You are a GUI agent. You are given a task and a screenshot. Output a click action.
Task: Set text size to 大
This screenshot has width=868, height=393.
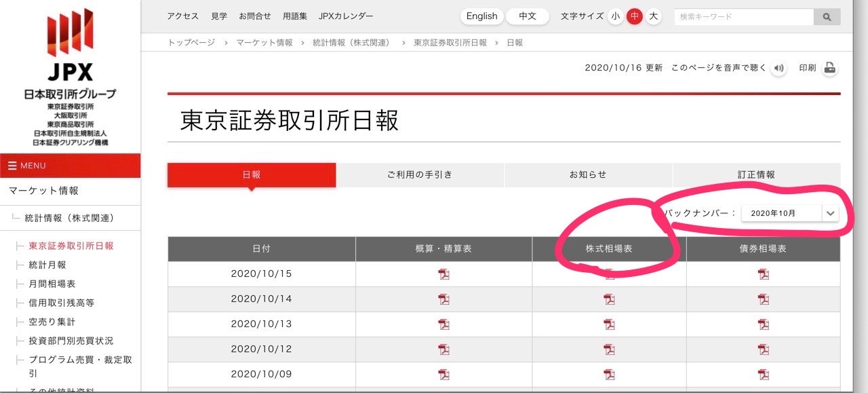[653, 16]
